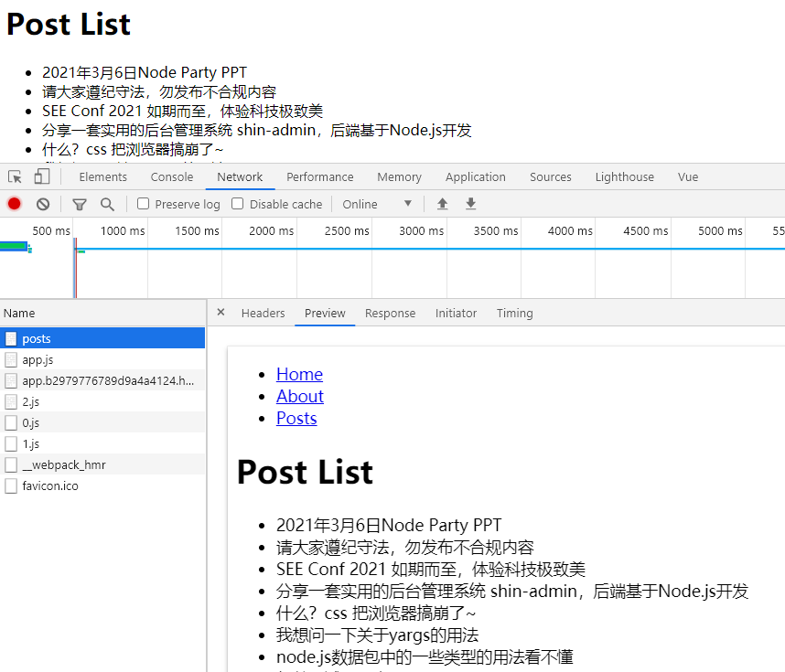Click the Posts link in preview
The height and width of the screenshot is (672, 785).
click(x=296, y=419)
